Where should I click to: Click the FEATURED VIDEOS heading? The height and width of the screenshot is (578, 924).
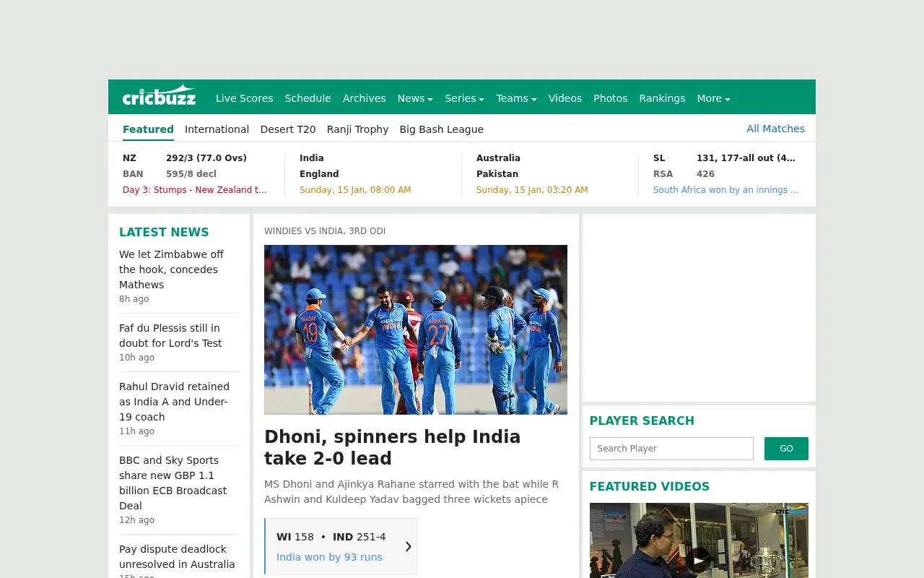[650, 486]
